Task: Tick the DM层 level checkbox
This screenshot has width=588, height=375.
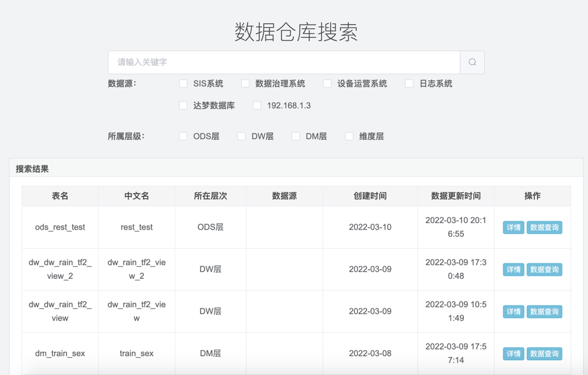Action: tap(296, 136)
